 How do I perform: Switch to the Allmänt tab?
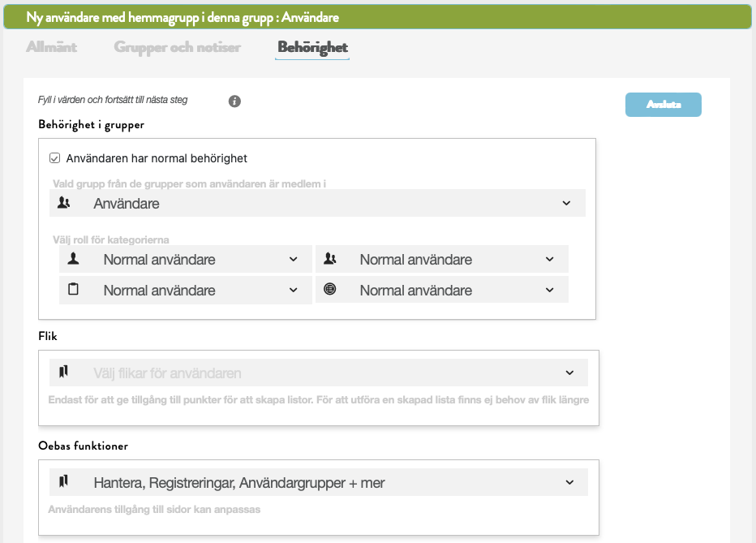coord(51,47)
